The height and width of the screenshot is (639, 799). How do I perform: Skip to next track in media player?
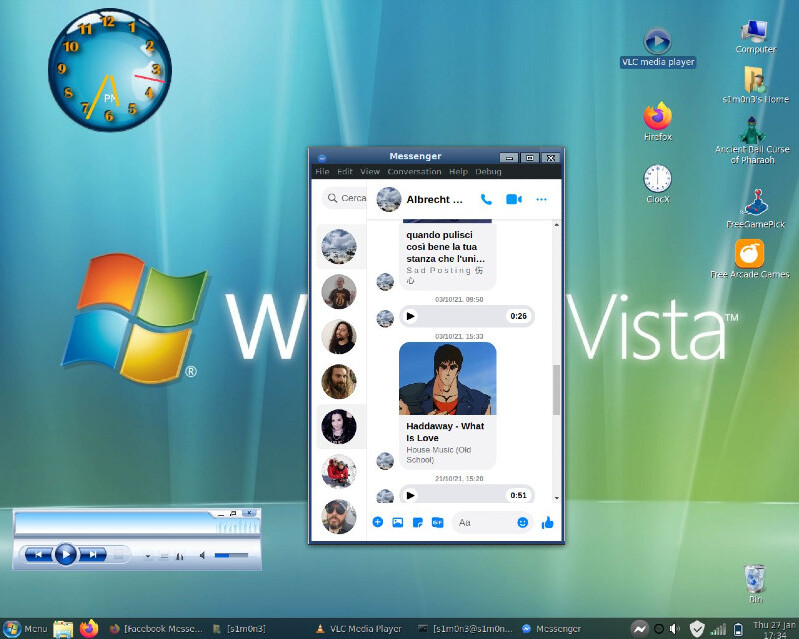coord(92,554)
